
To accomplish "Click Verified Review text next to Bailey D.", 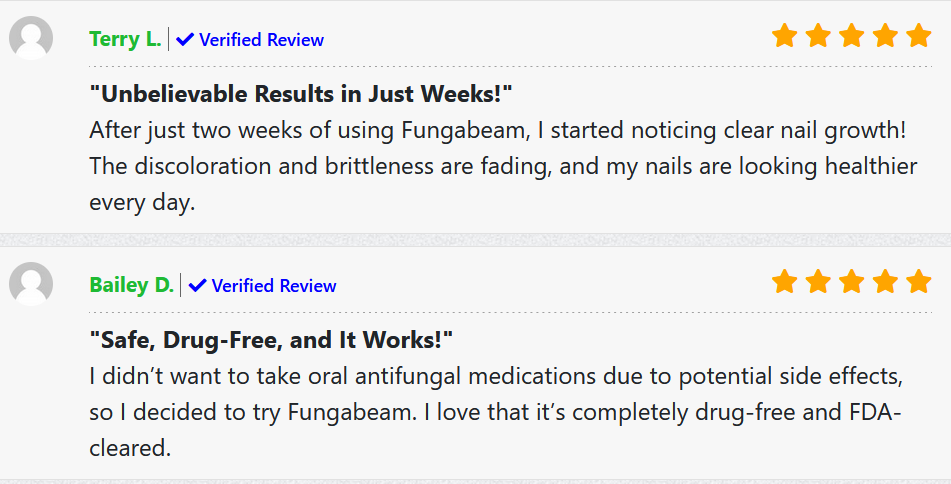I will tap(274, 286).
